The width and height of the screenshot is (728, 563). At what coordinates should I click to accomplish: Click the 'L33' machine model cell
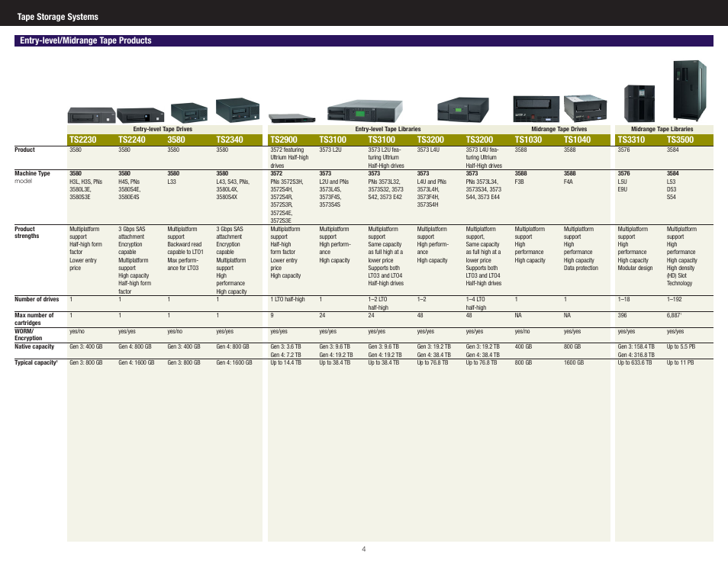(x=172, y=182)
